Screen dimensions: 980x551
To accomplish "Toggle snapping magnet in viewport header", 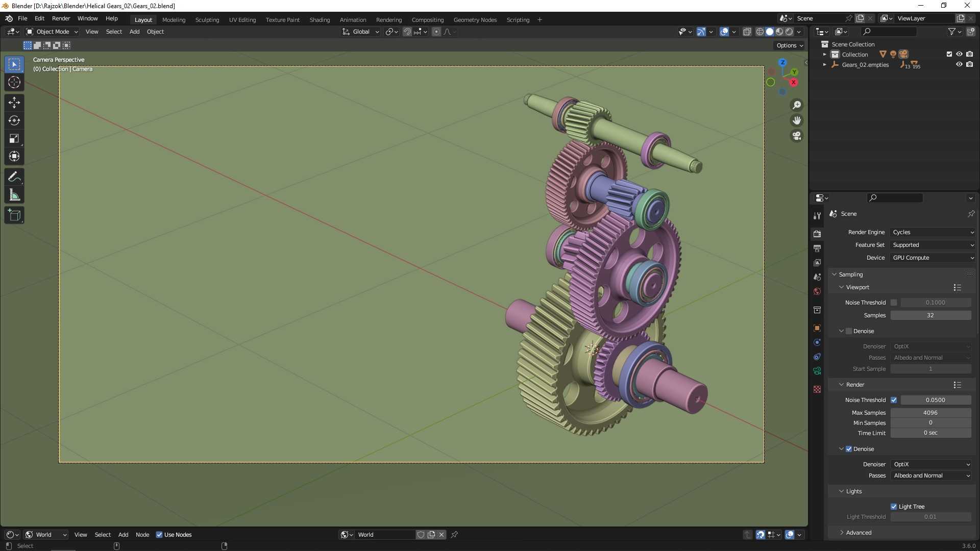I will click(x=407, y=32).
